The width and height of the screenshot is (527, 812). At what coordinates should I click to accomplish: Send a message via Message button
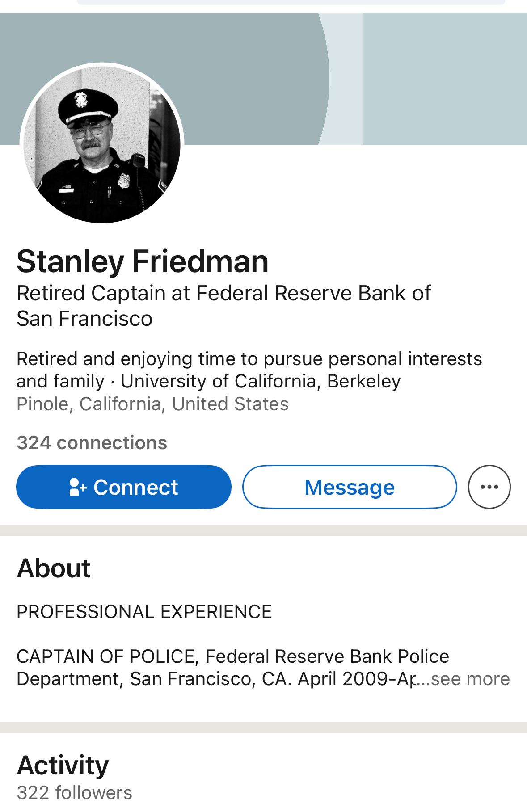click(x=350, y=487)
